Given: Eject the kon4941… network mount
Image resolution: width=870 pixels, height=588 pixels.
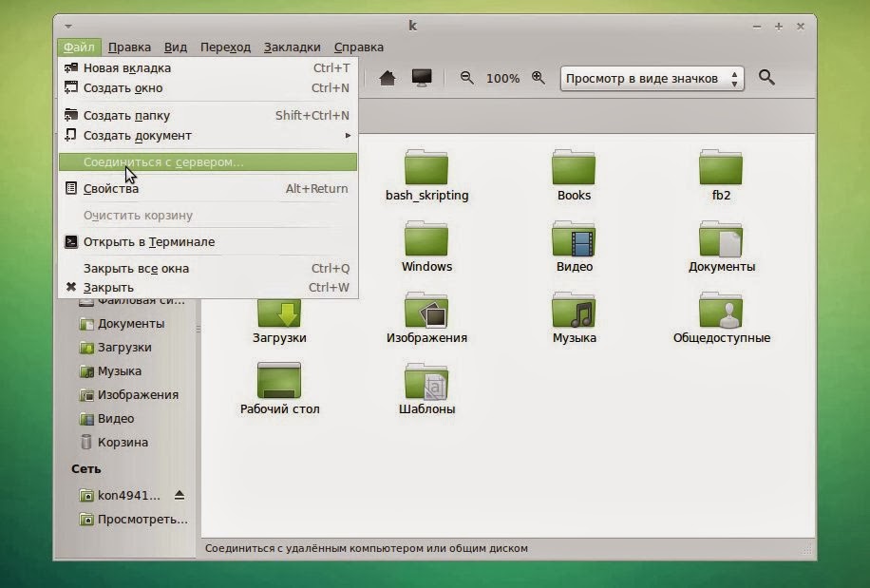Looking at the screenshot, I should pyautogui.click(x=180, y=495).
